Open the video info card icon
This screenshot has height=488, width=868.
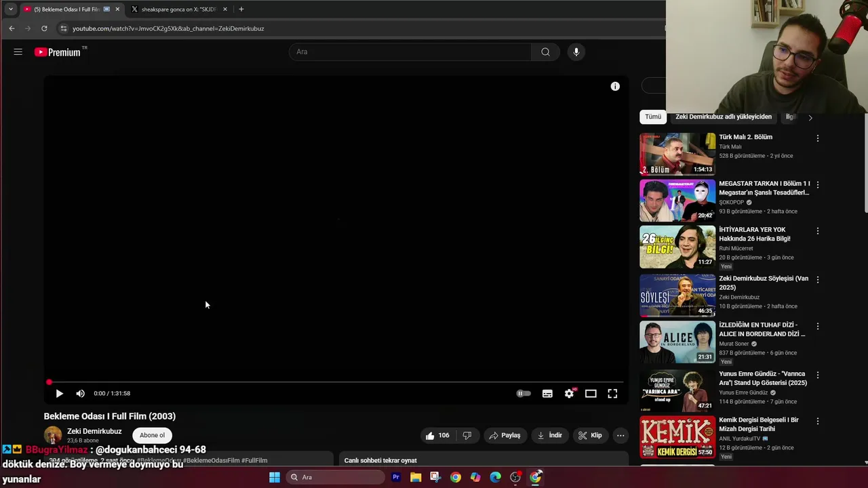615,87
